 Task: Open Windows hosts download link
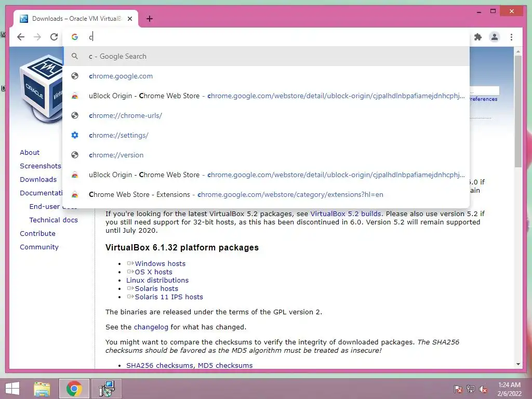[x=160, y=263]
